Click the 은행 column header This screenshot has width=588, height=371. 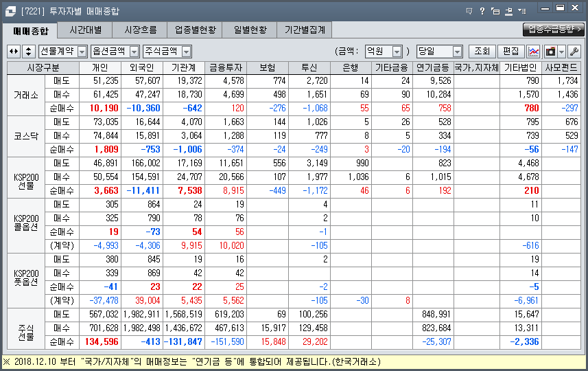click(351, 67)
